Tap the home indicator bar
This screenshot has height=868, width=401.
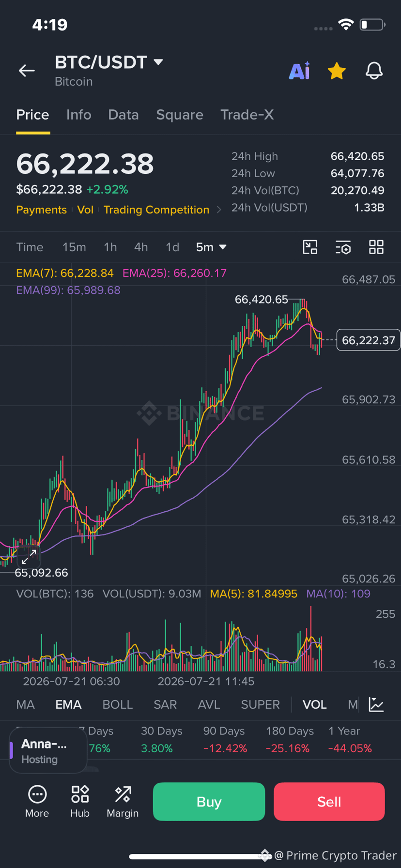tap(200, 856)
